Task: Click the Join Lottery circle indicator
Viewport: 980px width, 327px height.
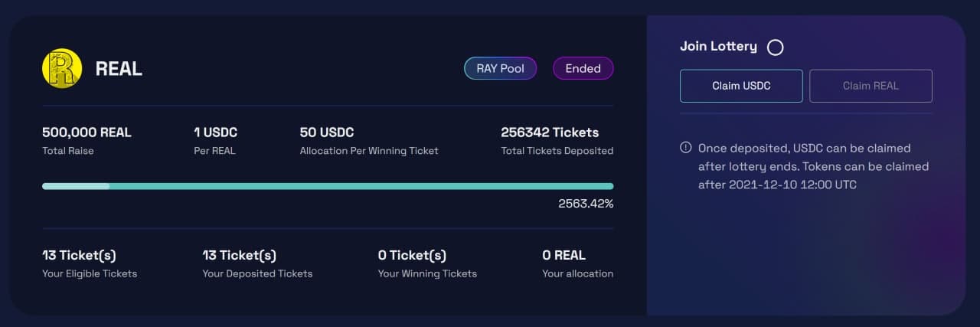Action: coord(776,47)
